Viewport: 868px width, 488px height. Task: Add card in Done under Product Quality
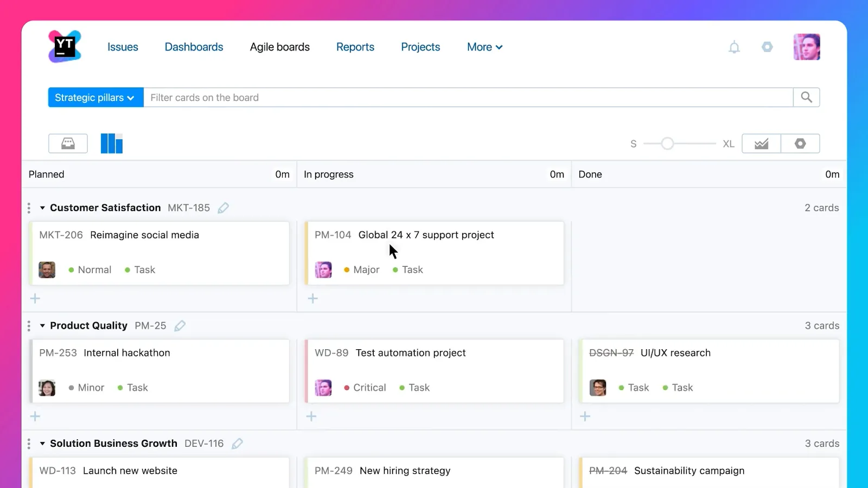[x=585, y=416]
